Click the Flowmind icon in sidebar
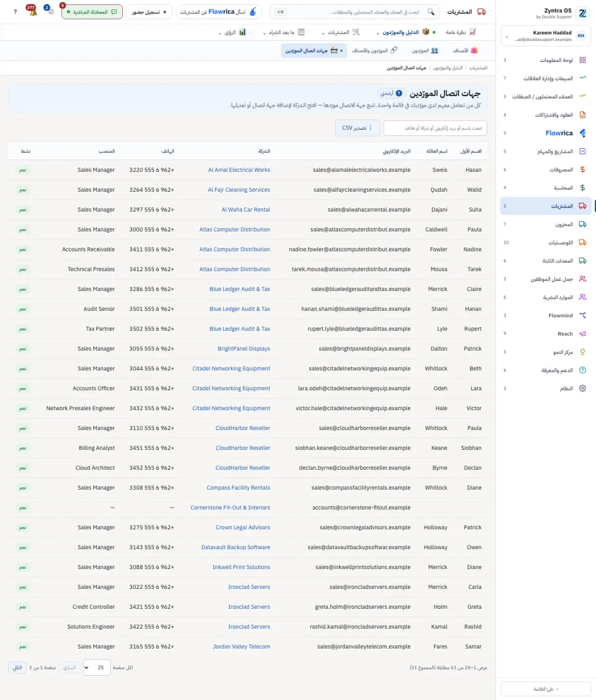 [582, 315]
